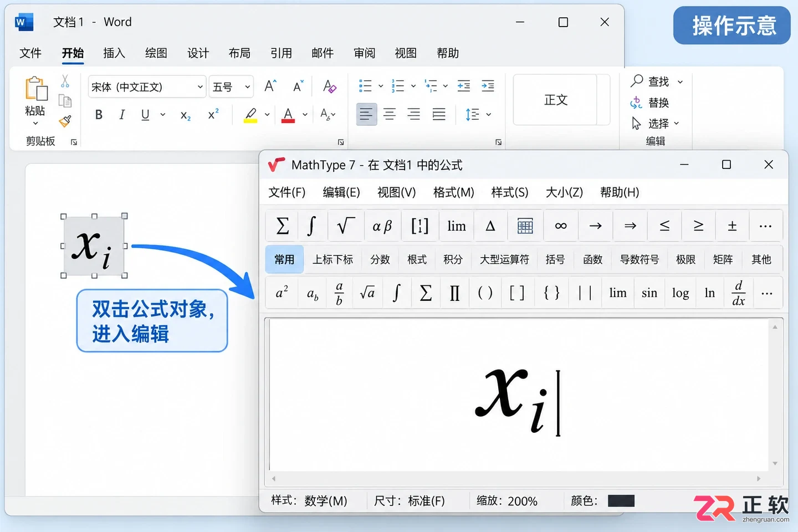The width and height of the screenshot is (798, 532).
Task: Click the 选择 button in Word
Action: click(655, 123)
